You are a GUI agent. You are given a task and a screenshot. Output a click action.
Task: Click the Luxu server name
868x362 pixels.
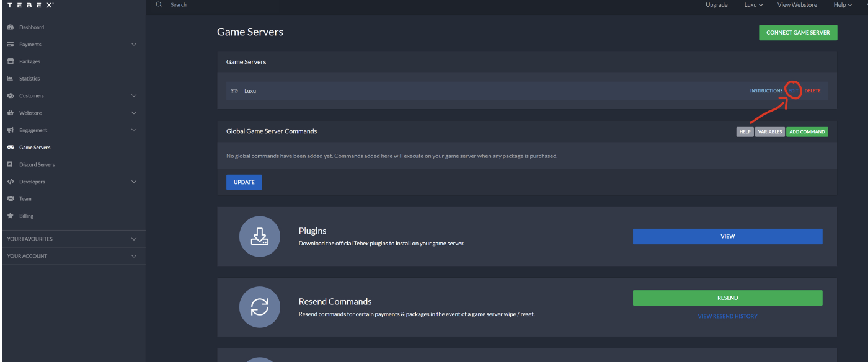[x=250, y=91]
